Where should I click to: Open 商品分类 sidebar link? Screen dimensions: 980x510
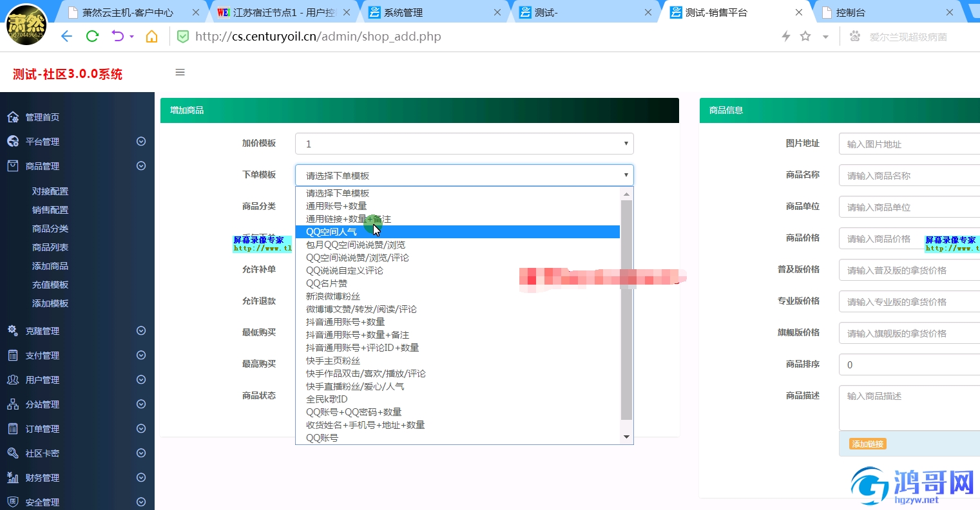(50, 229)
